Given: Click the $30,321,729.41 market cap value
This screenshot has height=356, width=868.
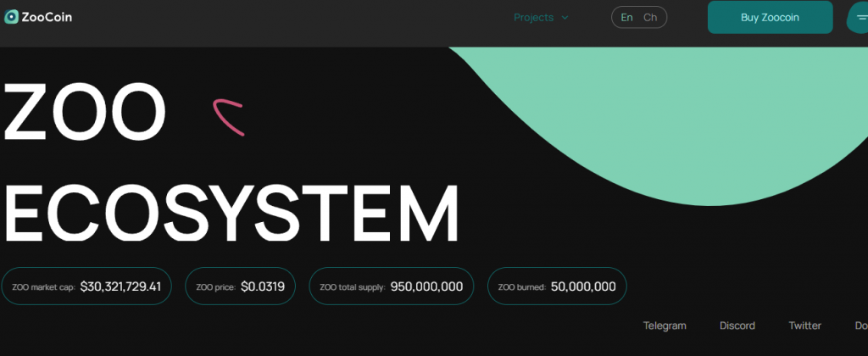Looking at the screenshot, I should tap(120, 286).
